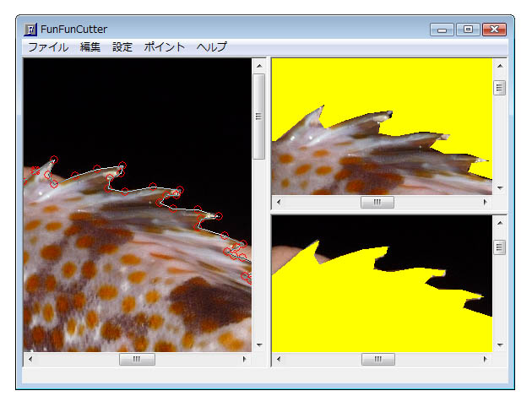Image resolution: width=532 pixels, height=407 pixels.
Task: Click right arrow of top-right pane horizontal scrollbar
Action: (486, 202)
